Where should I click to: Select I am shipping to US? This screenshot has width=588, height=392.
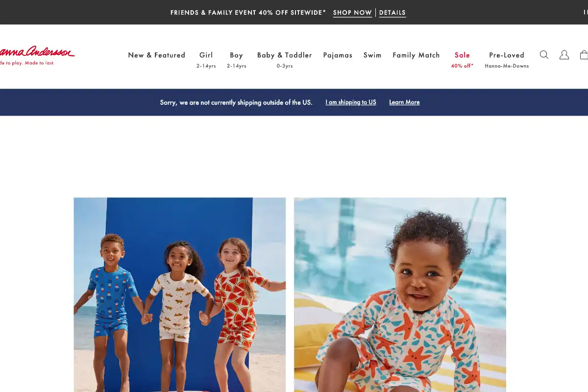(351, 102)
